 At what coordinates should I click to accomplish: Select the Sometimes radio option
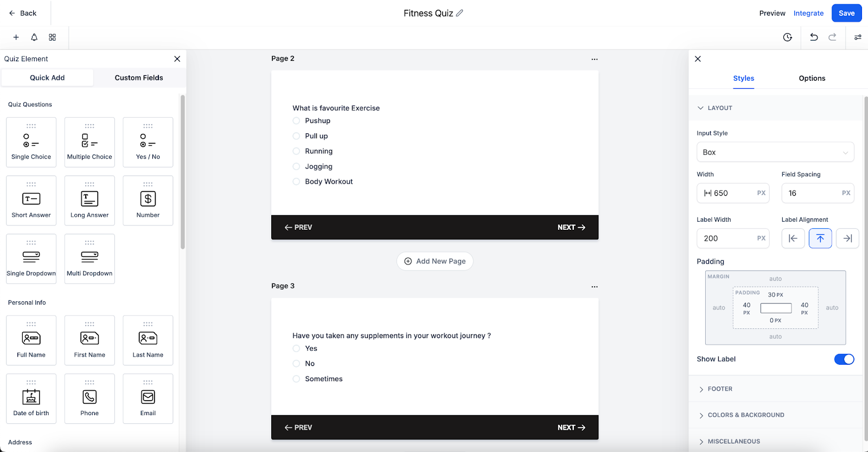pyautogui.click(x=296, y=379)
